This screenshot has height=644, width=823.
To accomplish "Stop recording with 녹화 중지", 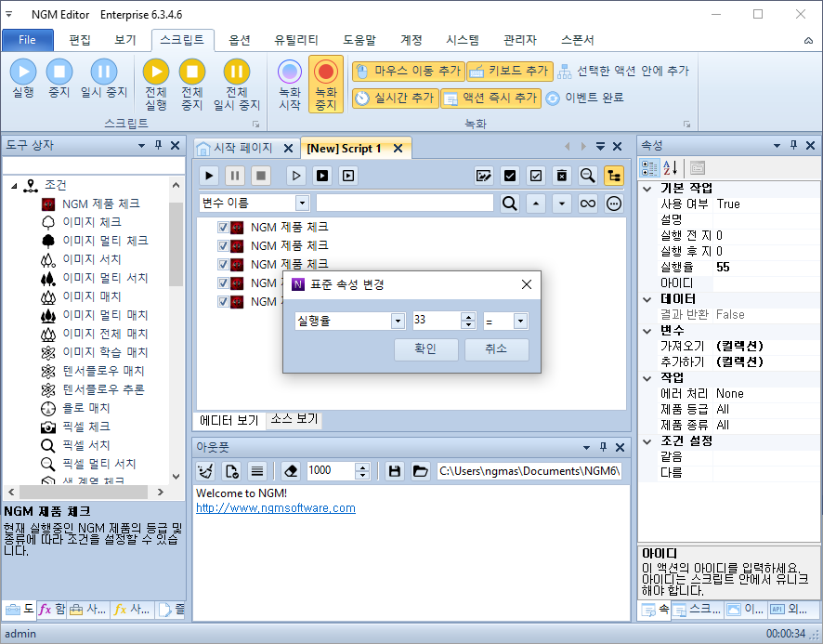I will tap(326, 85).
